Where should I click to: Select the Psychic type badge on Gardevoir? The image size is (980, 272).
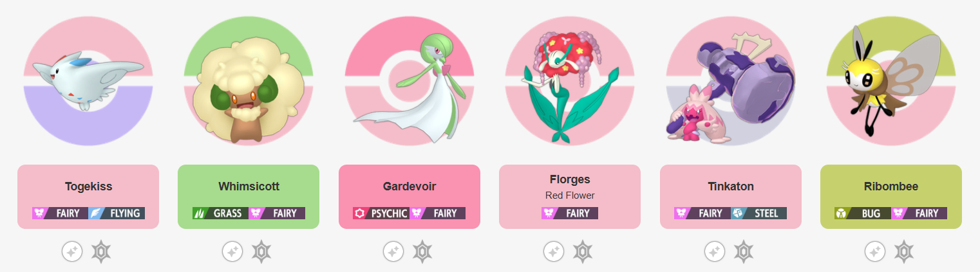tap(381, 213)
